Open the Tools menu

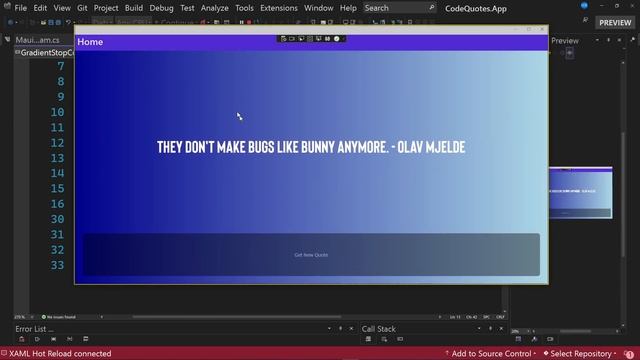pos(244,8)
